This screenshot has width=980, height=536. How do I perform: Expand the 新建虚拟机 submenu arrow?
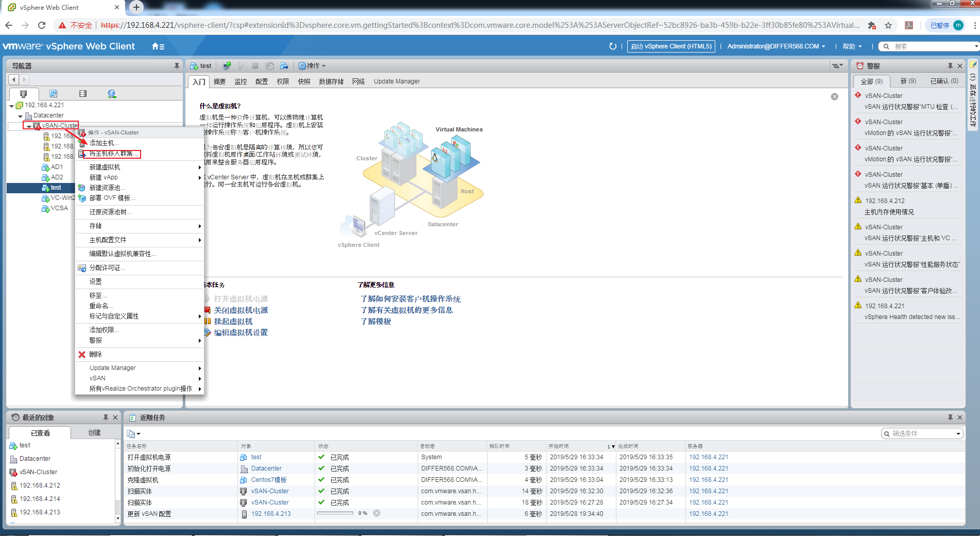tap(200, 167)
